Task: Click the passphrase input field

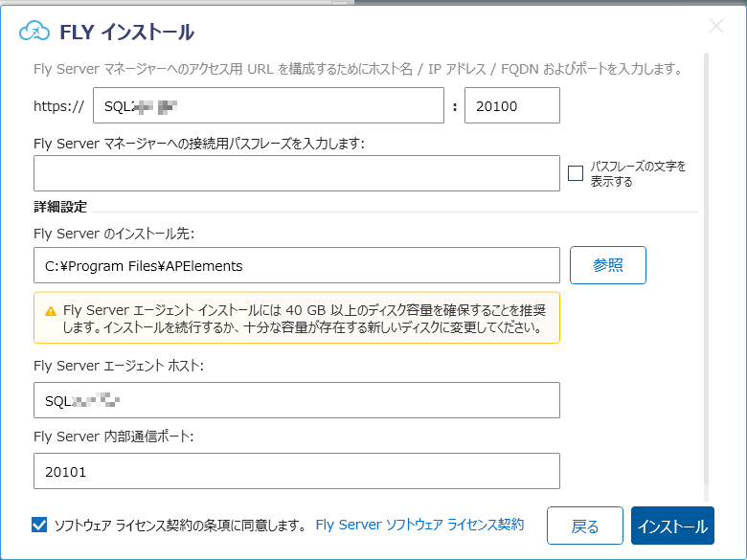Action: click(297, 173)
